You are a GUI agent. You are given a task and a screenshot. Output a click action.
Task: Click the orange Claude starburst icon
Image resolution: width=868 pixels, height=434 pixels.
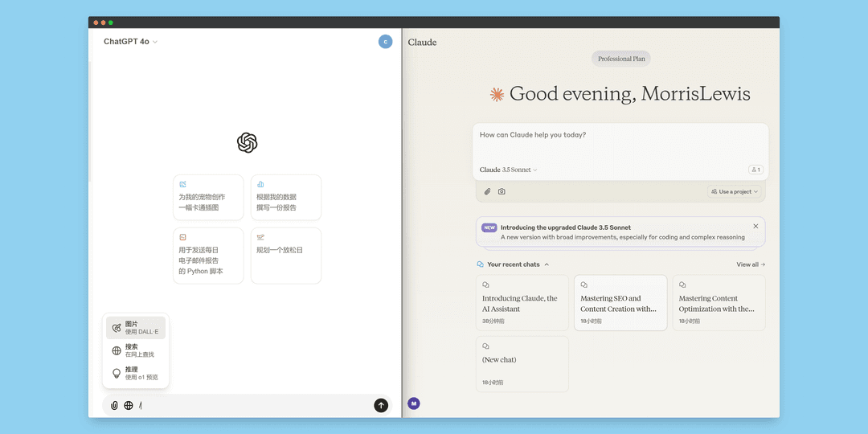pyautogui.click(x=497, y=95)
